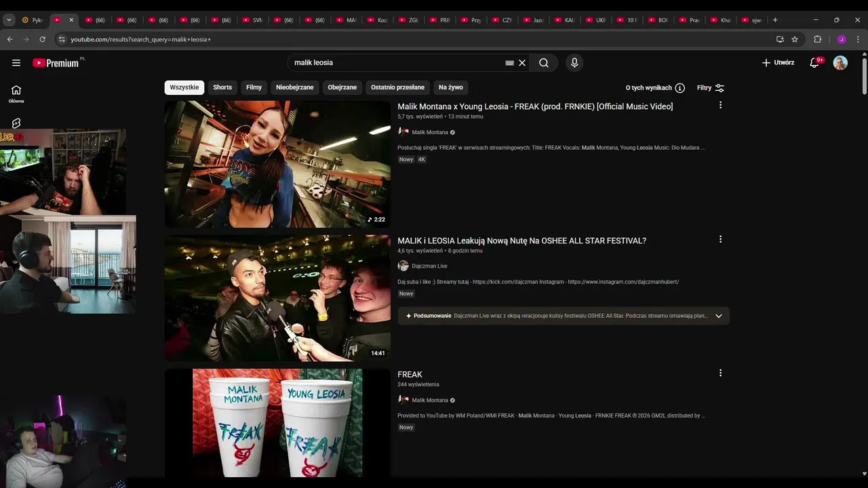Bookmark this page with star icon
Viewport: 868px width, 488px height.
(795, 39)
